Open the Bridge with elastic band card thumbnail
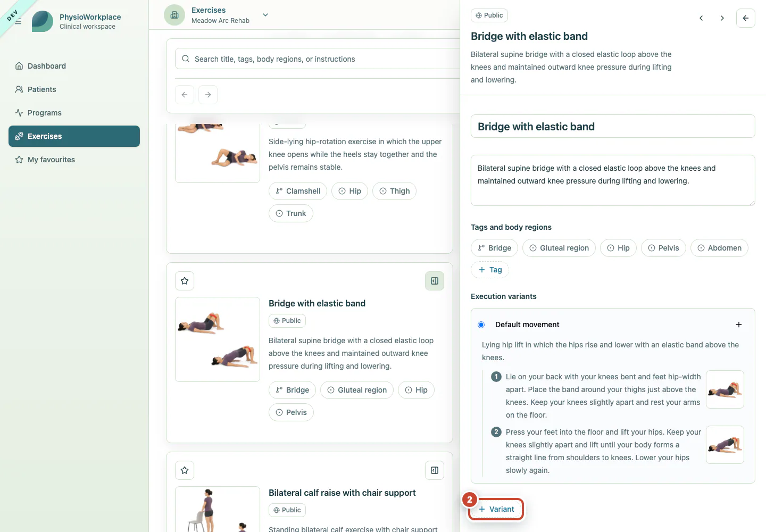The width and height of the screenshot is (766, 532). point(218,339)
